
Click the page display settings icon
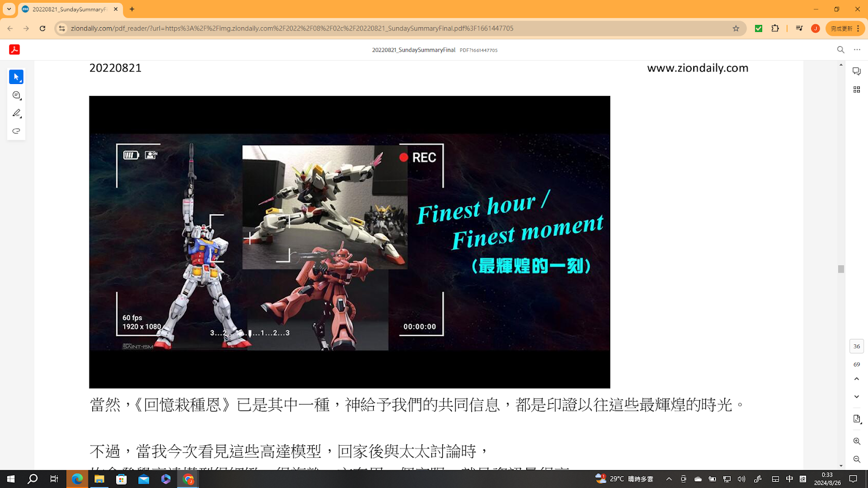pos(857,419)
